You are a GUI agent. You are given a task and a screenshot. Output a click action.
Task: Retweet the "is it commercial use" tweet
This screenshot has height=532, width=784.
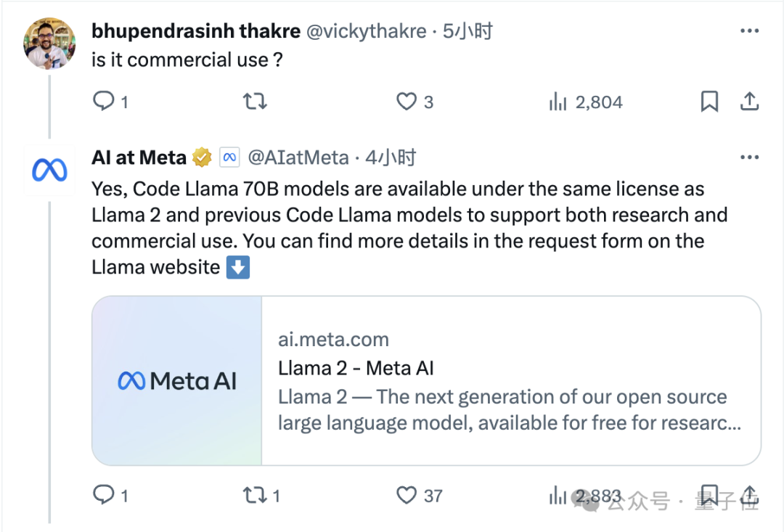click(x=254, y=101)
